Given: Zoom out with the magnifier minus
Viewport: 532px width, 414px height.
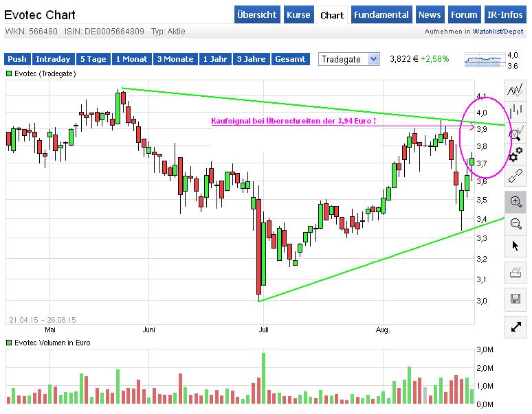Looking at the screenshot, I should (x=516, y=223).
